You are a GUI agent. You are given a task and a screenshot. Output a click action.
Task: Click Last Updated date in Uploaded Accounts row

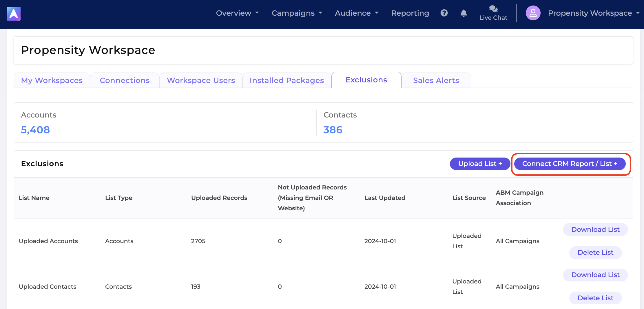pos(380,241)
